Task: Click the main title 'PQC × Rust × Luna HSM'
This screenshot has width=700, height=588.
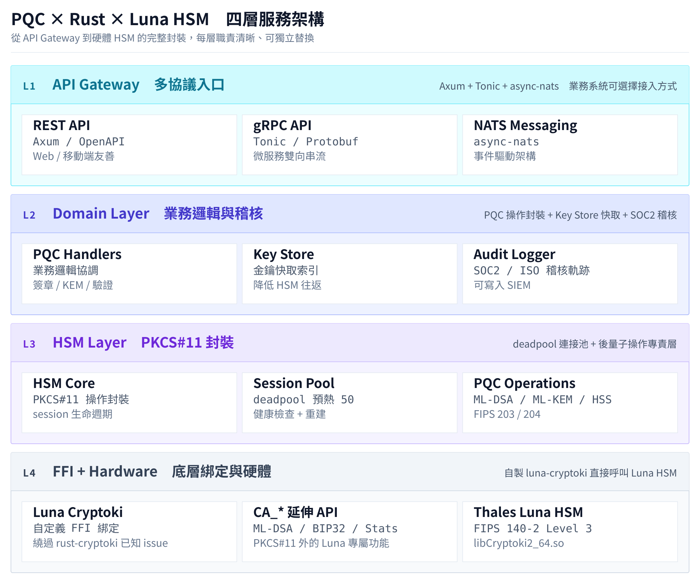Action: (x=110, y=19)
